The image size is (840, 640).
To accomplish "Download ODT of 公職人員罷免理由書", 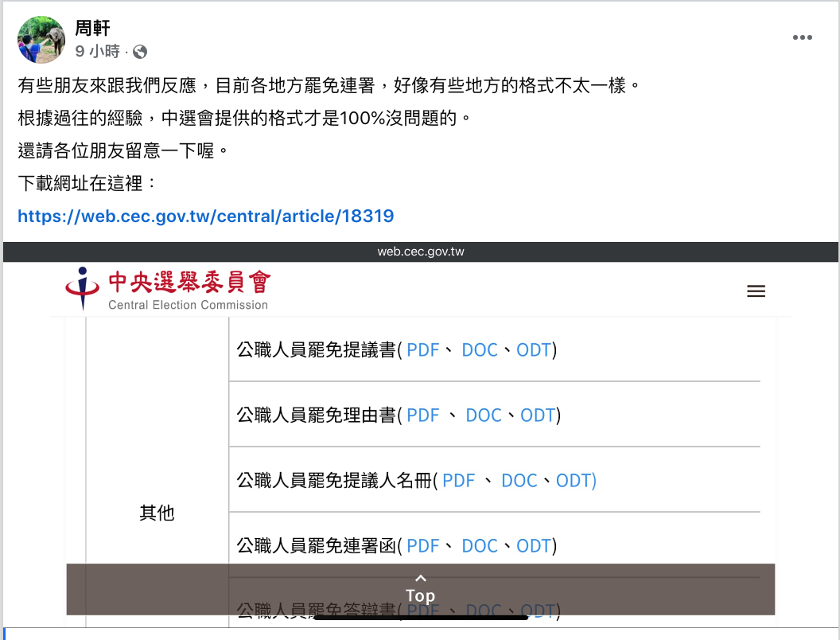I will pyautogui.click(x=538, y=416).
